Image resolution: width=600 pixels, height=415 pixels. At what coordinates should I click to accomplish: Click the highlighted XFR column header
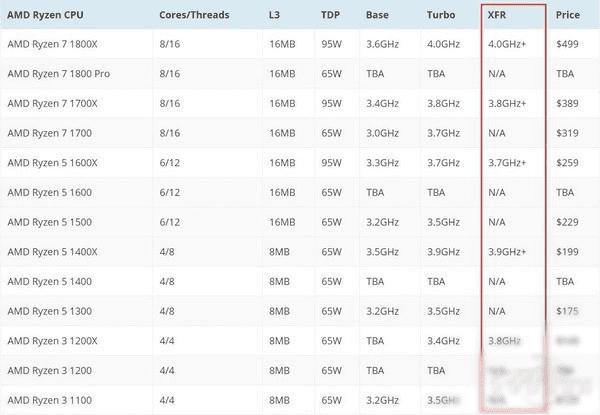click(497, 16)
